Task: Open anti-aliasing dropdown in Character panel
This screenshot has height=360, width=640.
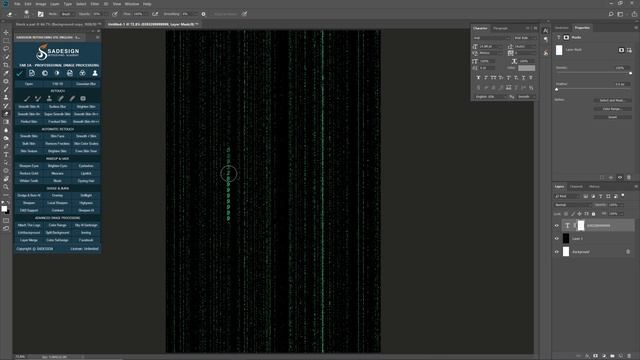Action: [x=526, y=97]
